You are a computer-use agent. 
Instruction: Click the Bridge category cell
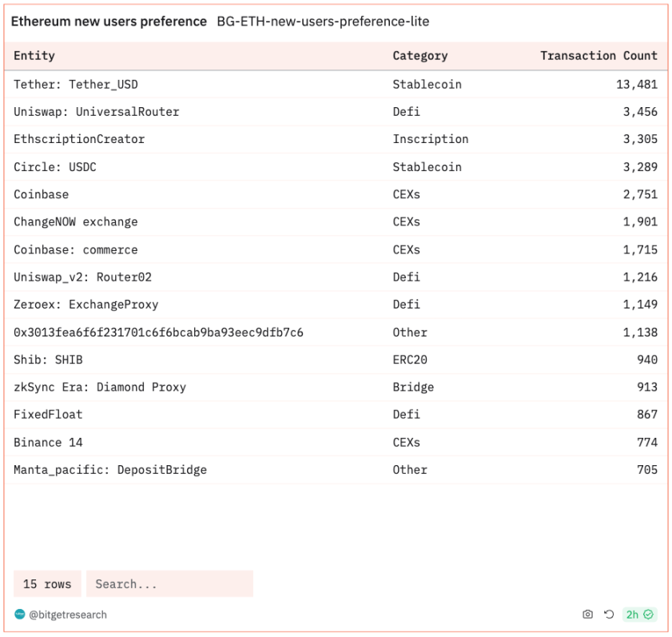coord(413,388)
